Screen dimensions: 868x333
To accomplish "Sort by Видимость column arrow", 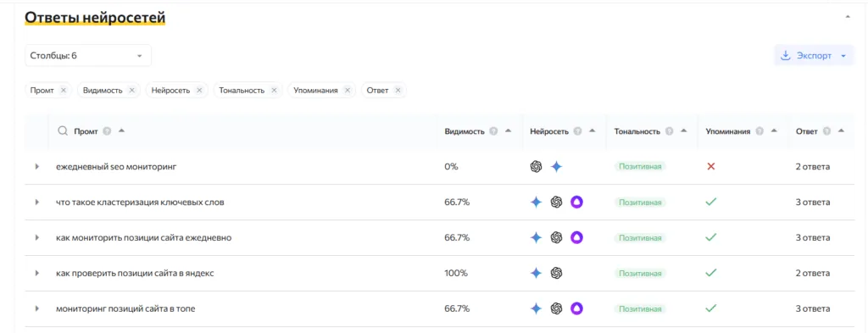I will [508, 131].
